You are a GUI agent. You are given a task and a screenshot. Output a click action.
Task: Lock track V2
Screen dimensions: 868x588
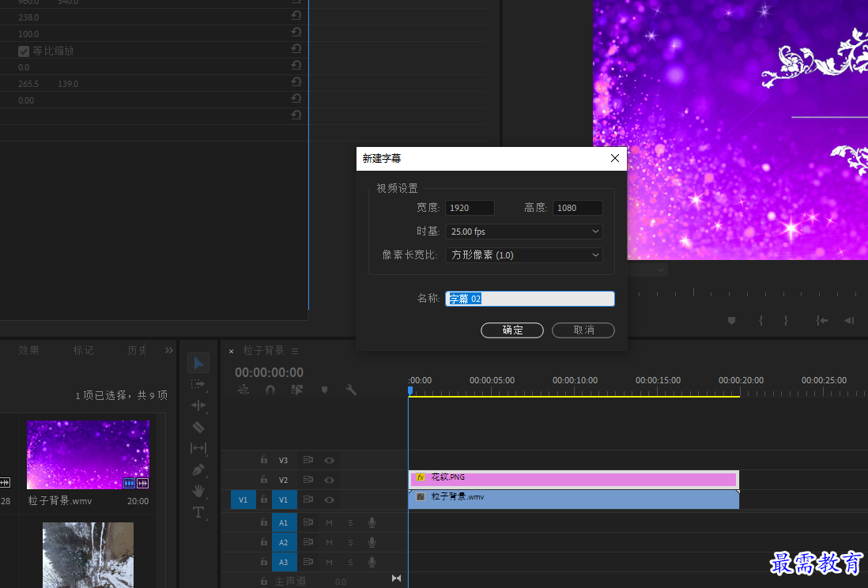264,480
